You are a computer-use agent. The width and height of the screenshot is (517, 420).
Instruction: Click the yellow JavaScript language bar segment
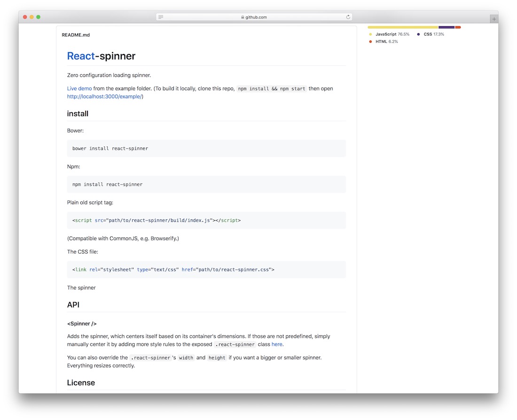[x=403, y=27]
